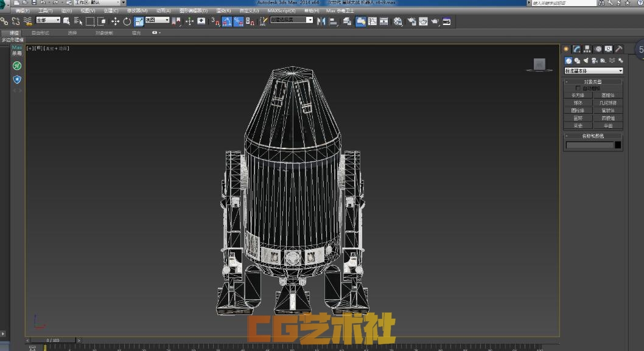This screenshot has width=644, height=351.
Task: Select the Lights category icon
Action: point(586,61)
